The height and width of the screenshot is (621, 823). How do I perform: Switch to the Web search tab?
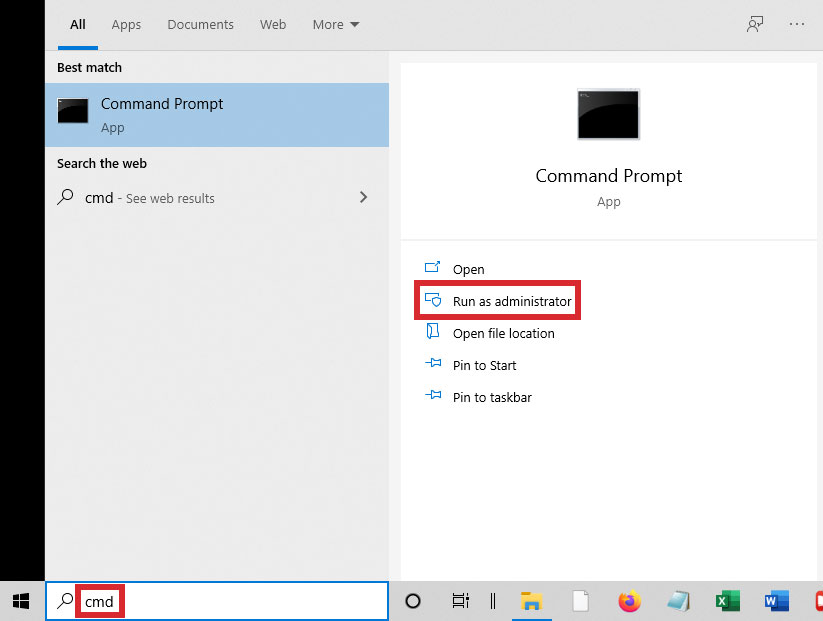273,25
